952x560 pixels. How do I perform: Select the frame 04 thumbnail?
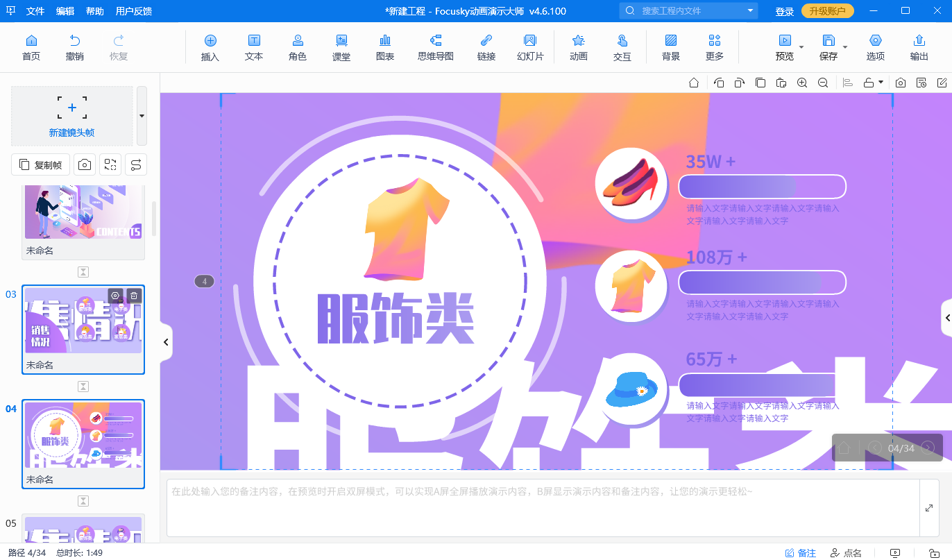[x=83, y=444]
